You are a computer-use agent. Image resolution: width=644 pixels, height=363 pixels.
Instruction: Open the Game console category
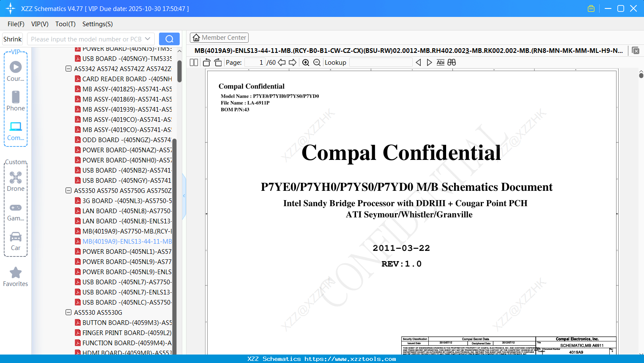coord(16,212)
